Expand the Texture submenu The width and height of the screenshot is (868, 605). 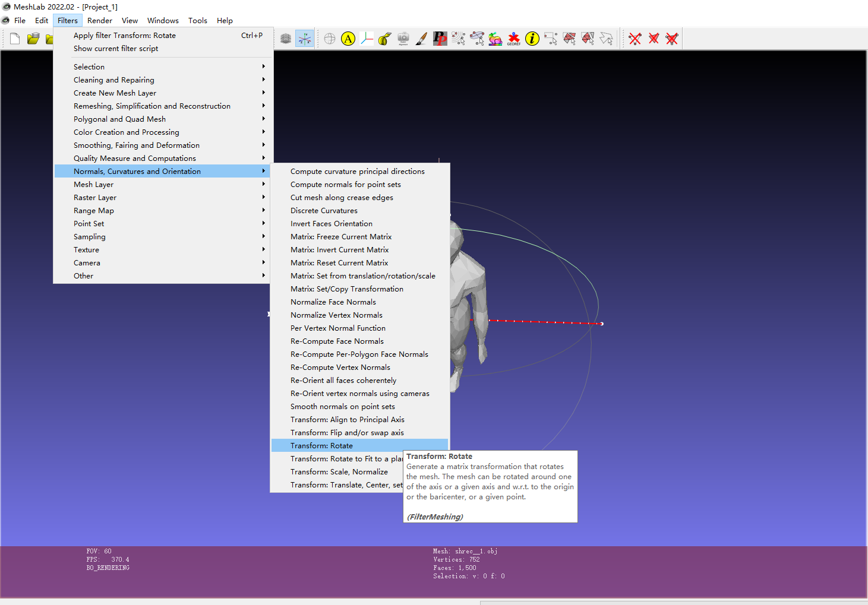click(x=163, y=250)
